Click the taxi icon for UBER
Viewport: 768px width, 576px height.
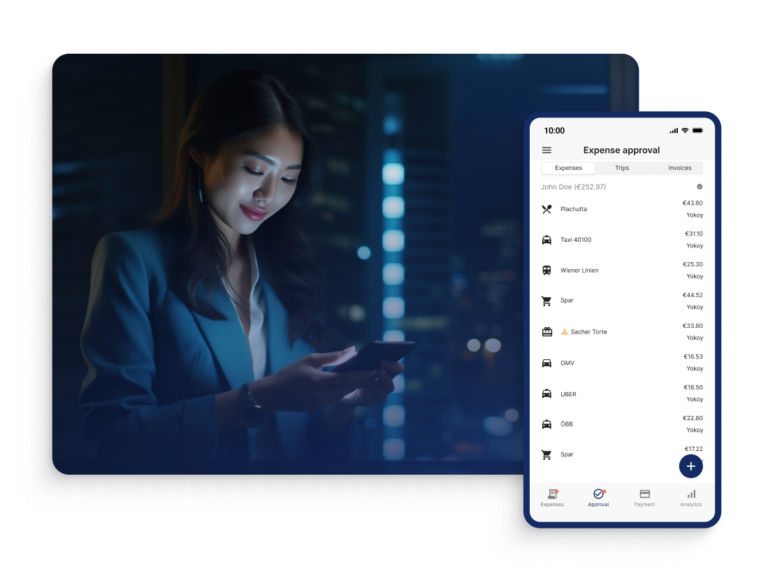(x=547, y=394)
